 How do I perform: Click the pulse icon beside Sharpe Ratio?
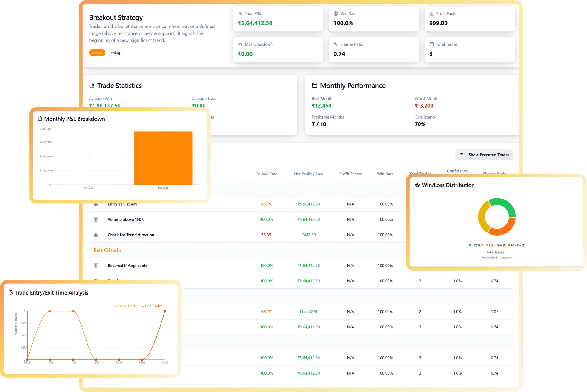(336, 44)
